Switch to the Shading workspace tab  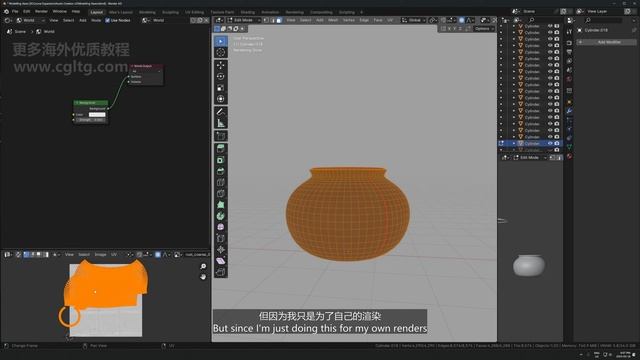click(247, 12)
